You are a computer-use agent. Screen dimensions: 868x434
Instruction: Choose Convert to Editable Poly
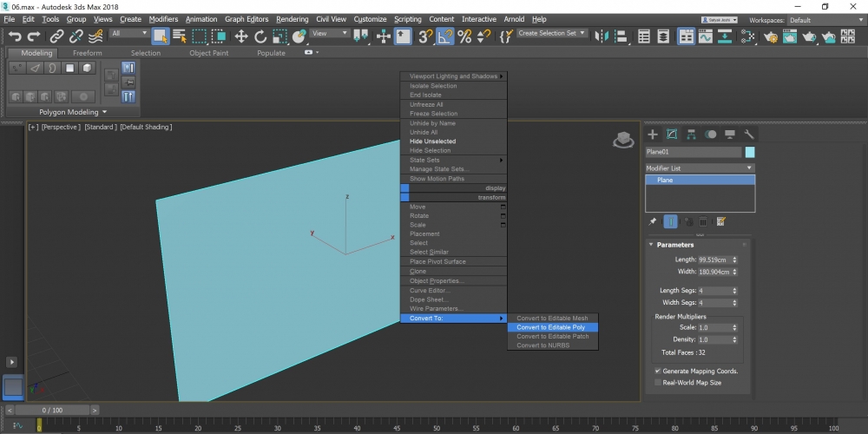pos(550,327)
